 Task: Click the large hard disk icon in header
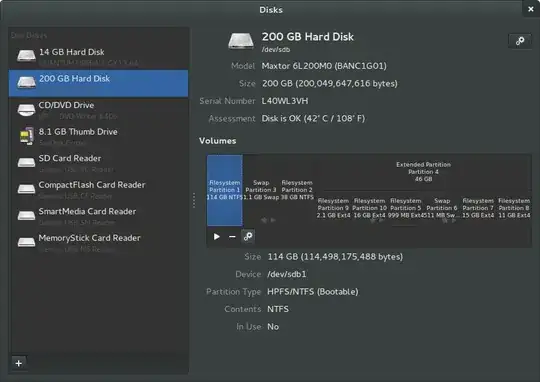click(x=241, y=41)
